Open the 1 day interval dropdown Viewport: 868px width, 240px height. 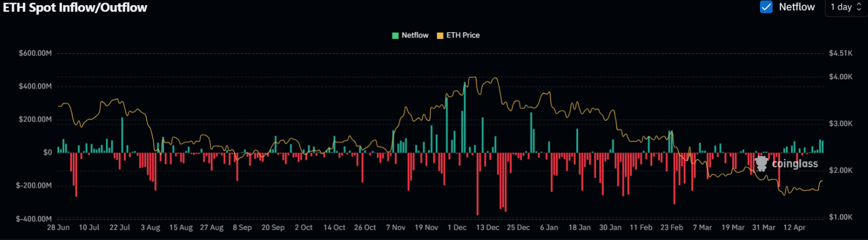pyautogui.click(x=846, y=7)
